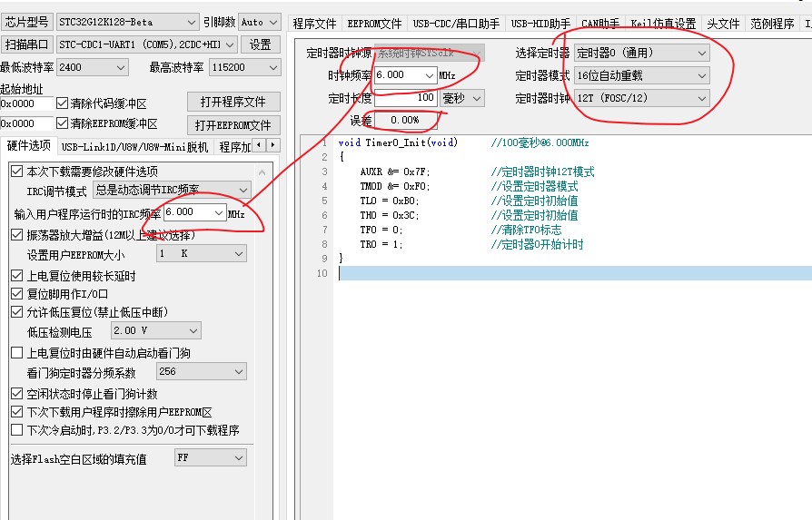Open the 最高波特率 115200 dropdown

[x=244, y=67]
